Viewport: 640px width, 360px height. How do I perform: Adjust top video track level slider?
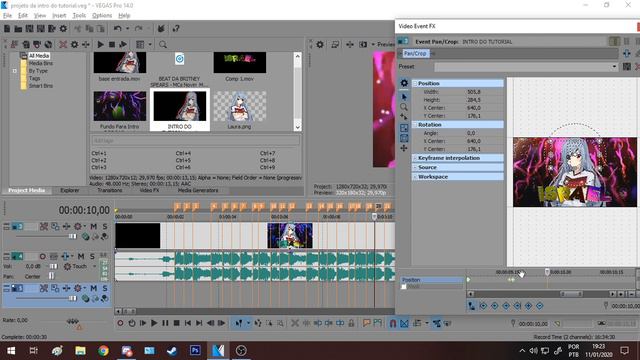pyautogui.click(x=72, y=236)
